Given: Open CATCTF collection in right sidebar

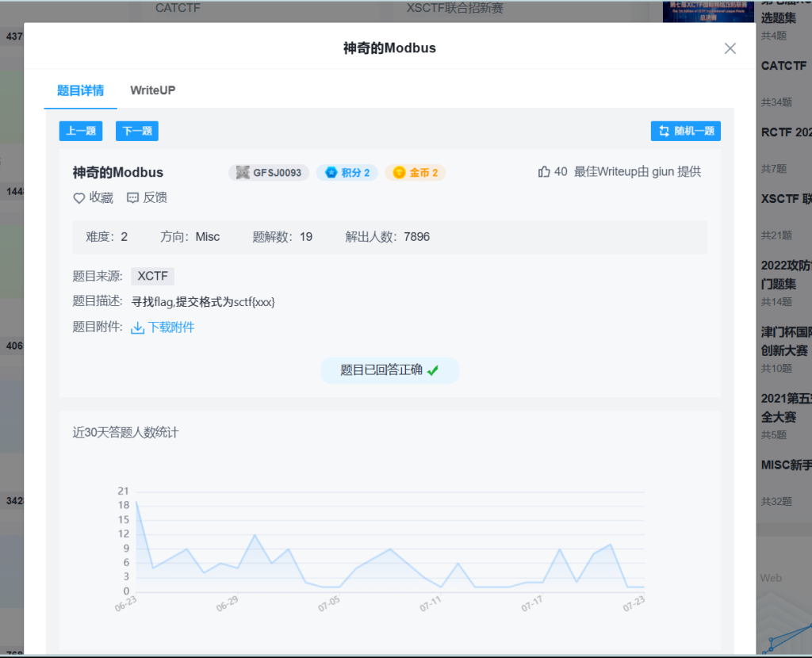Looking at the screenshot, I should 783,66.
